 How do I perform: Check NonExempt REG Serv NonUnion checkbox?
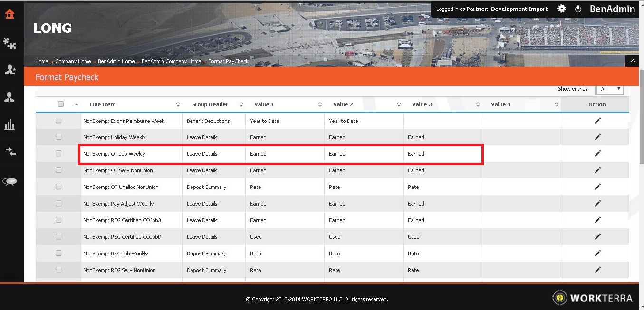[x=58, y=270]
